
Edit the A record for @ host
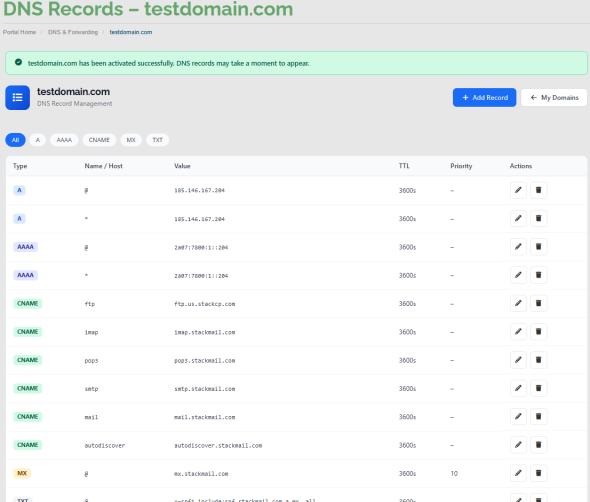pyautogui.click(x=518, y=190)
